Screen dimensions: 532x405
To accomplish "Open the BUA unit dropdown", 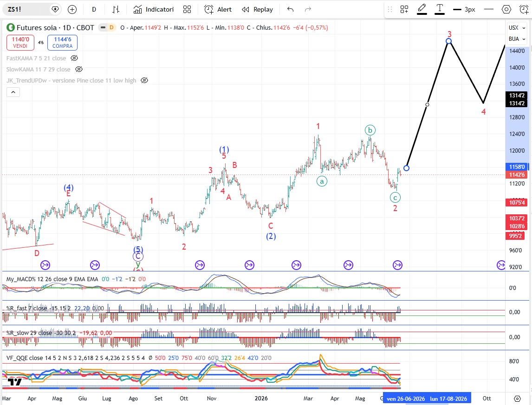I will [517, 39].
